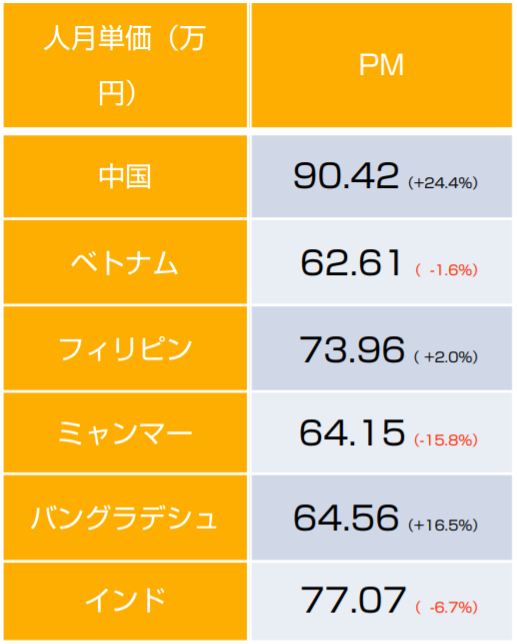The width and height of the screenshot is (517, 644).
Task: Click the 73.96 value cell
Action: point(381,348)
